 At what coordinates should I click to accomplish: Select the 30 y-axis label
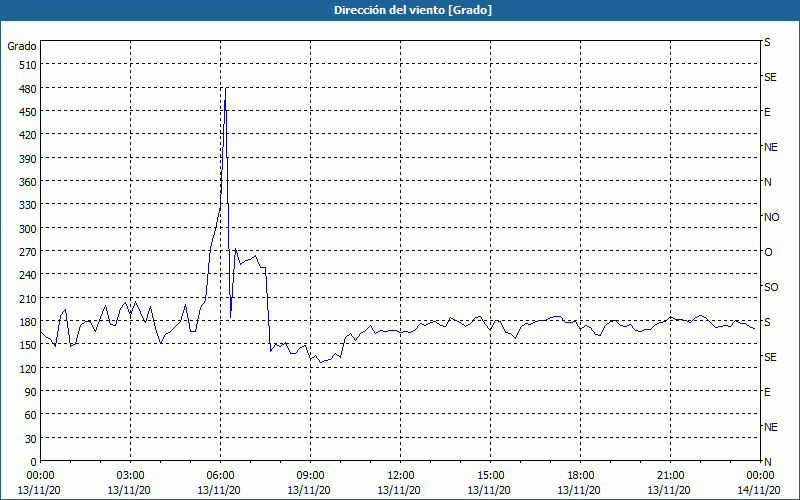pos(31,439)
